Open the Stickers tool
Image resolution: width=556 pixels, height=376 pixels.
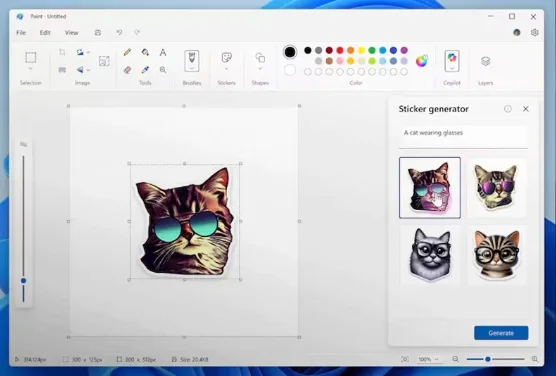point(227,57)
